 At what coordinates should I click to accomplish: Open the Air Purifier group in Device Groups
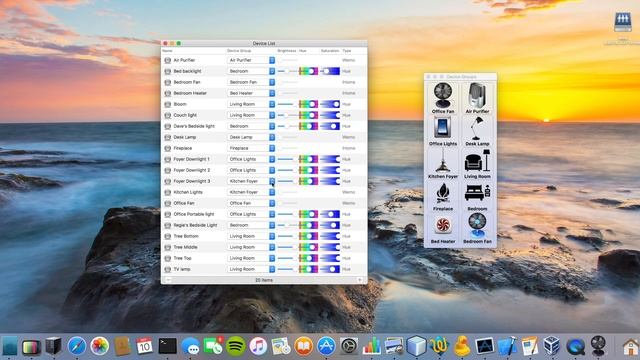[477, 98]
